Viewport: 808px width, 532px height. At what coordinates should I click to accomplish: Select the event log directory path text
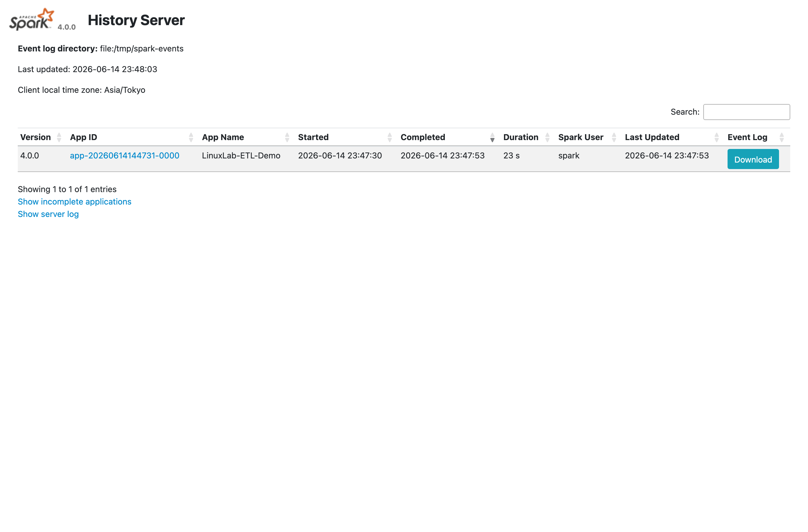click(x=142, y=49)
